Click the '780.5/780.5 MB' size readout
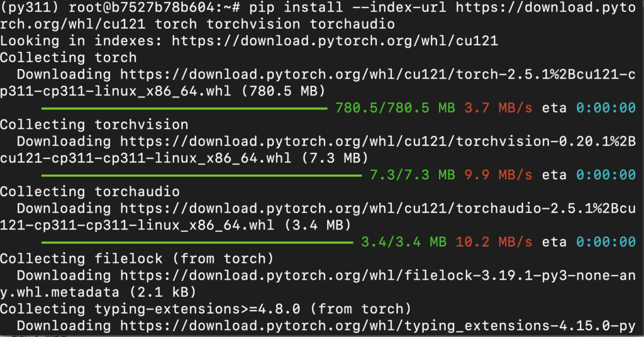The width and height of the screenshot is (644, 337). pos(395,108)
